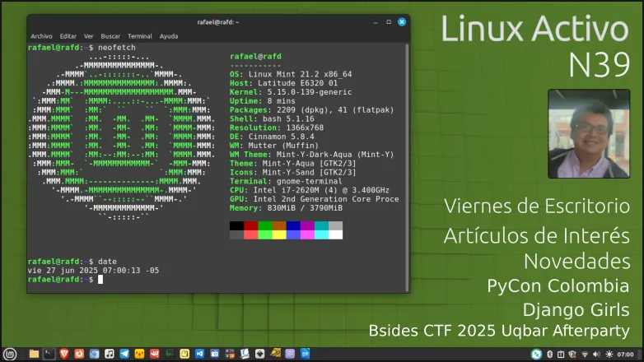Launch Brave browser from the panel

(x=64, y=354)
